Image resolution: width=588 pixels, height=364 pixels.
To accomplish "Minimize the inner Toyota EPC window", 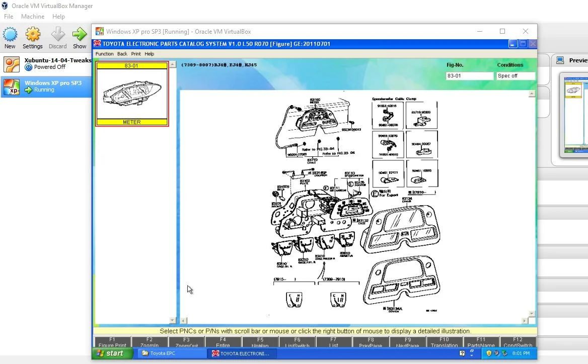I will coord(513,44).
